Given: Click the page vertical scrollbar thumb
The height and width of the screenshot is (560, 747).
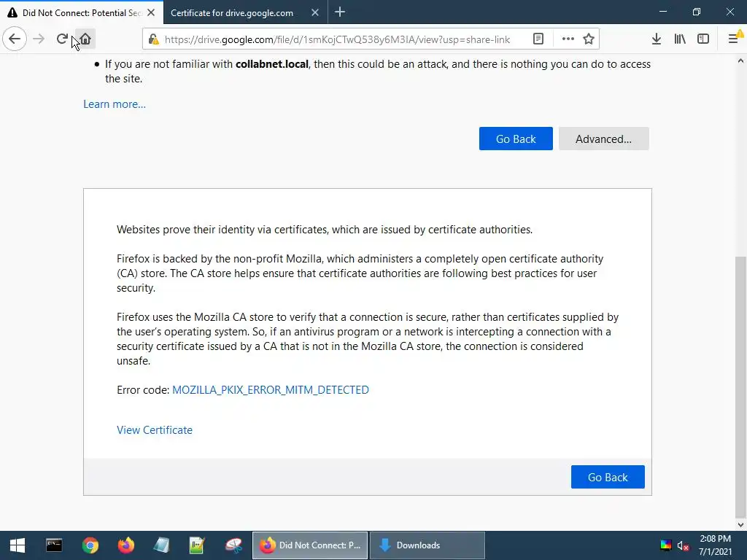Looking at the screenshot, I should [740, 386].
